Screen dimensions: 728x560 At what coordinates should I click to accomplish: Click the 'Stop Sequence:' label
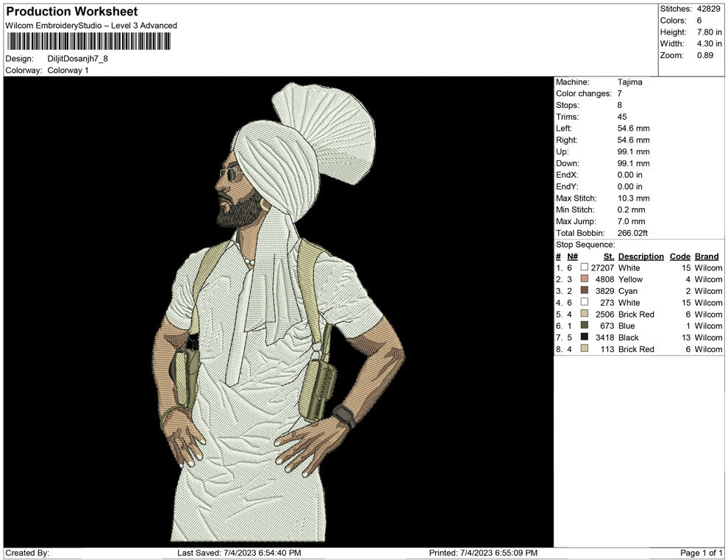tap(585, 245)
